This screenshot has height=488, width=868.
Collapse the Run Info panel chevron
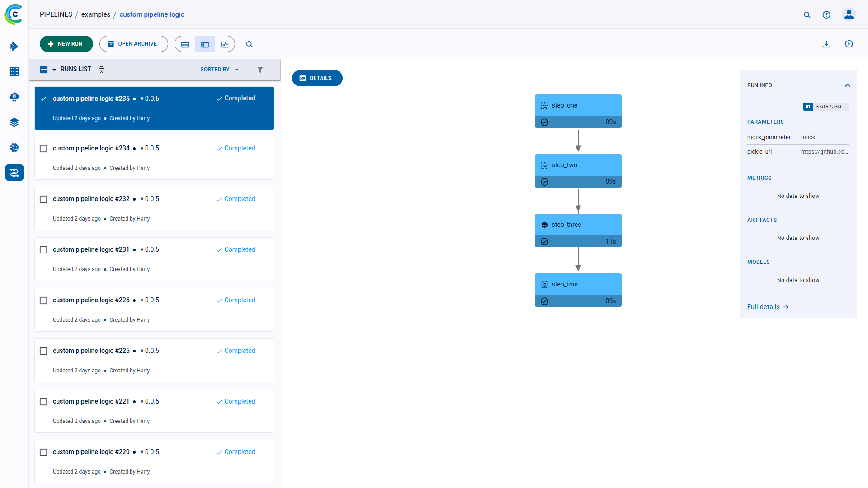(848, 85)
